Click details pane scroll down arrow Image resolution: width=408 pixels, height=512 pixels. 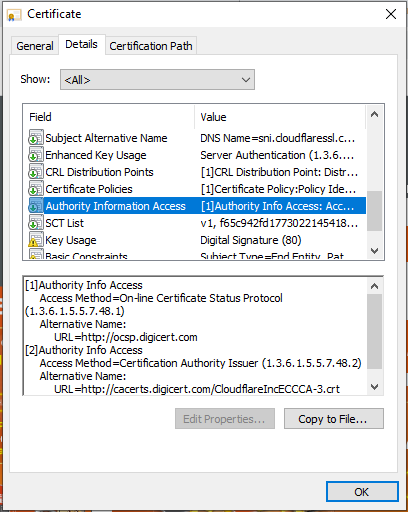tap(374, 387)
